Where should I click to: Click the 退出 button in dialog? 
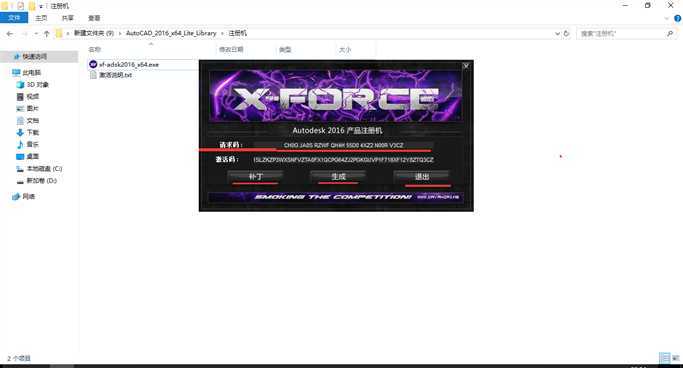[422, 177]
